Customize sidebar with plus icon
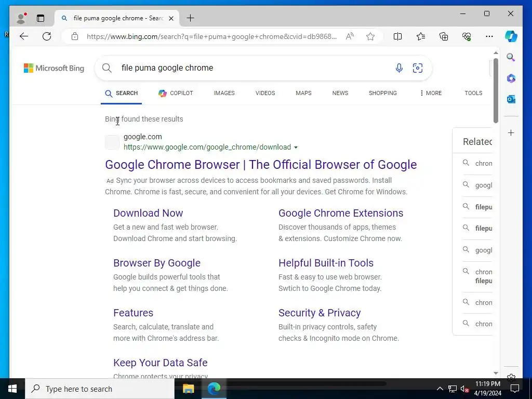The width and height of the screenshot is (532, 399). 511,132
